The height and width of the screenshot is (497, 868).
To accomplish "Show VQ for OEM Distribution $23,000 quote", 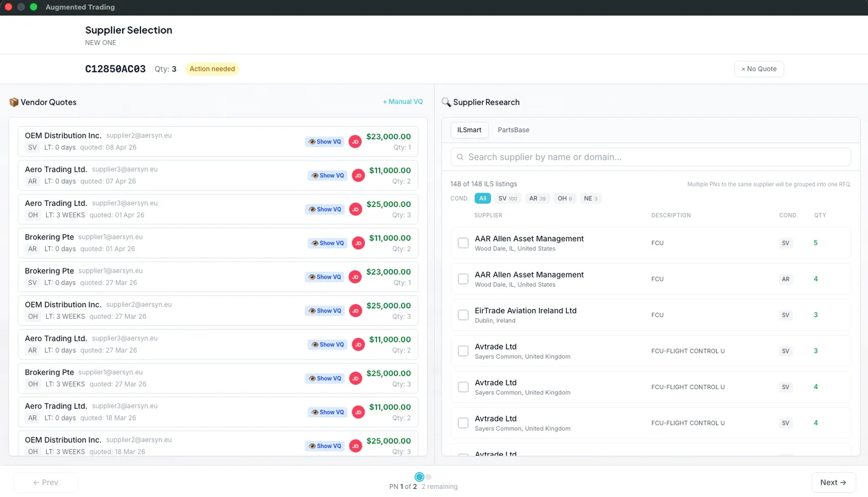I will 325,142.
